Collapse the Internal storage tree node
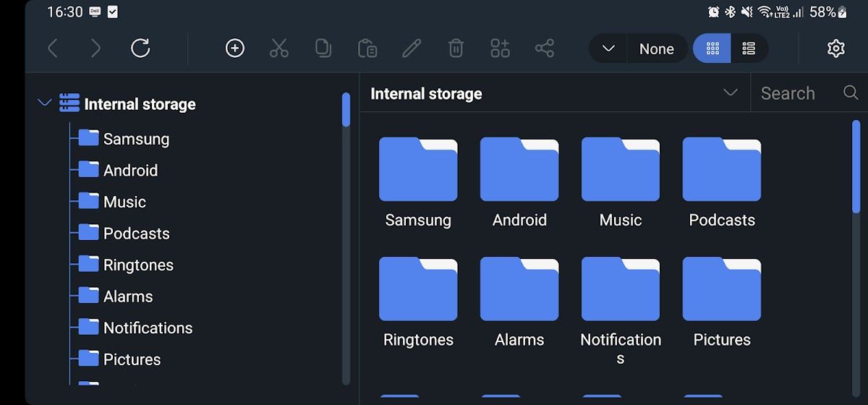 [x=45, y=103]
